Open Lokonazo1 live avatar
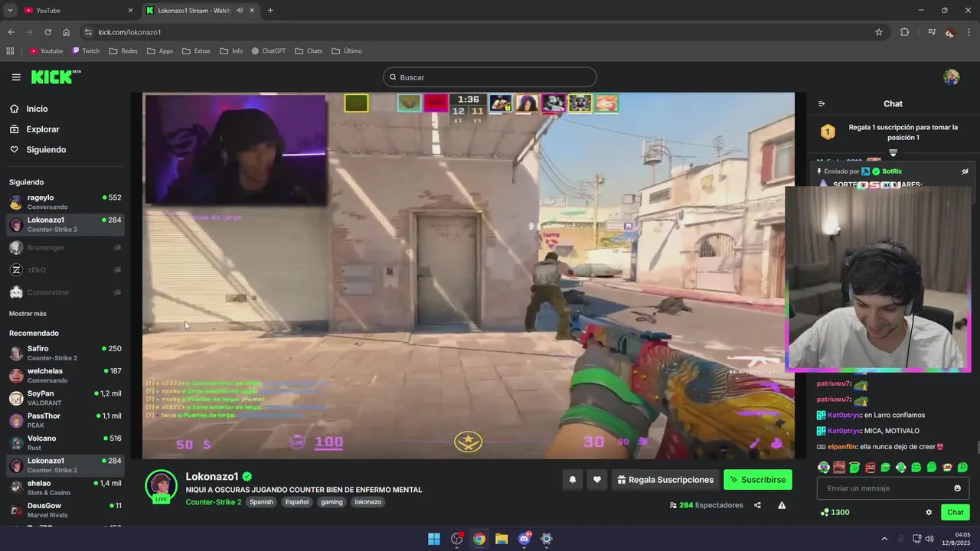This screenshot has height=551, width=980. [x=161, y=486]
